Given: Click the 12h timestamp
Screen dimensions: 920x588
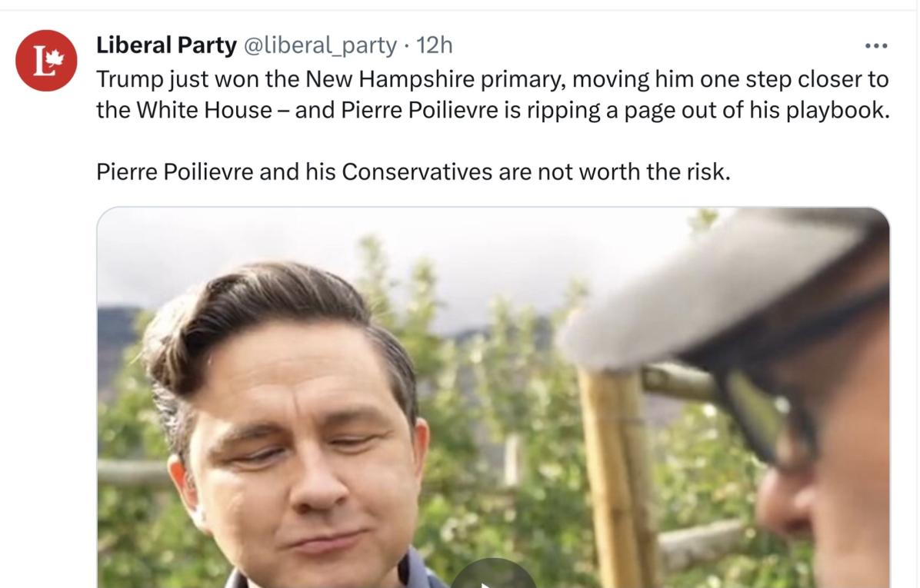Looking at the screenshot, I should pyautogui.click(x=435, y=46).
